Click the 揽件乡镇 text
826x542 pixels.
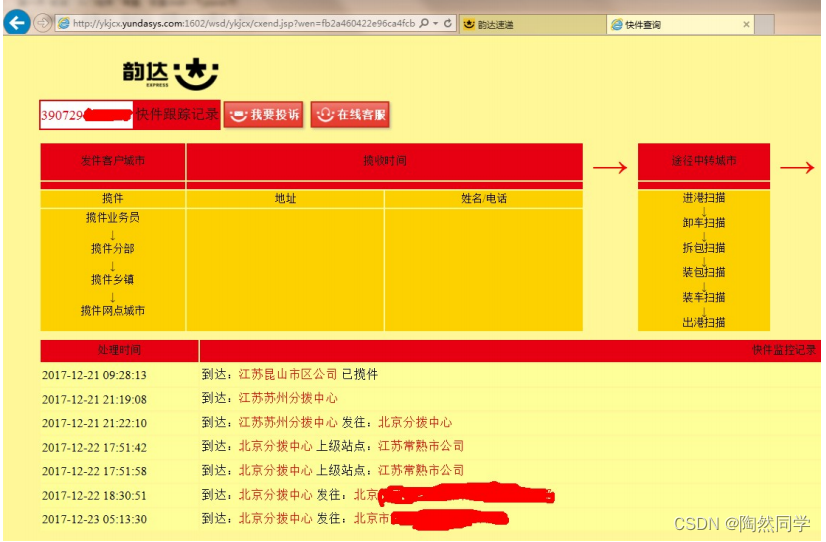(x=113, y=279)
